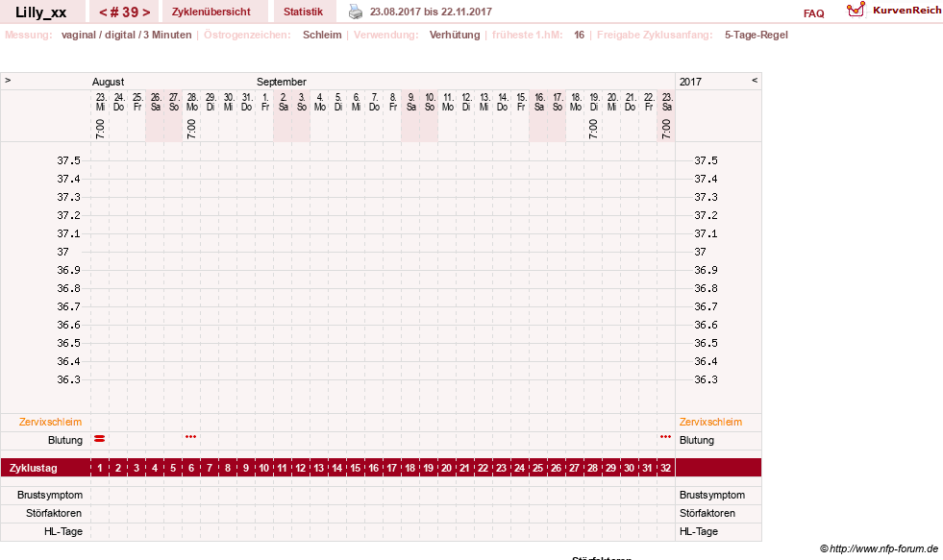Click the Zyklustag row label

[x=33, y=468]
